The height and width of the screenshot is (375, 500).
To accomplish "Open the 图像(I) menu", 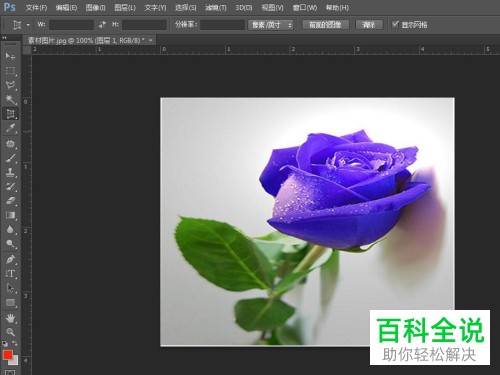I will coord(95,7).
